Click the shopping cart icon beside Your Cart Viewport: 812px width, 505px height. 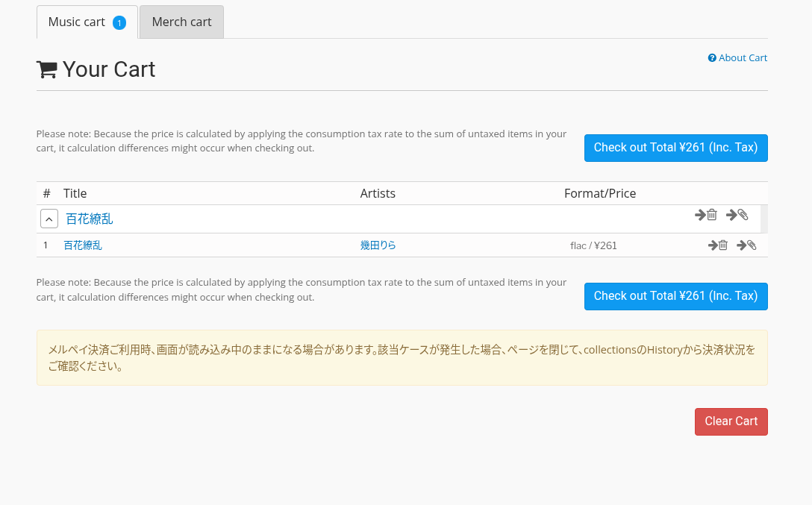(47, 69)
